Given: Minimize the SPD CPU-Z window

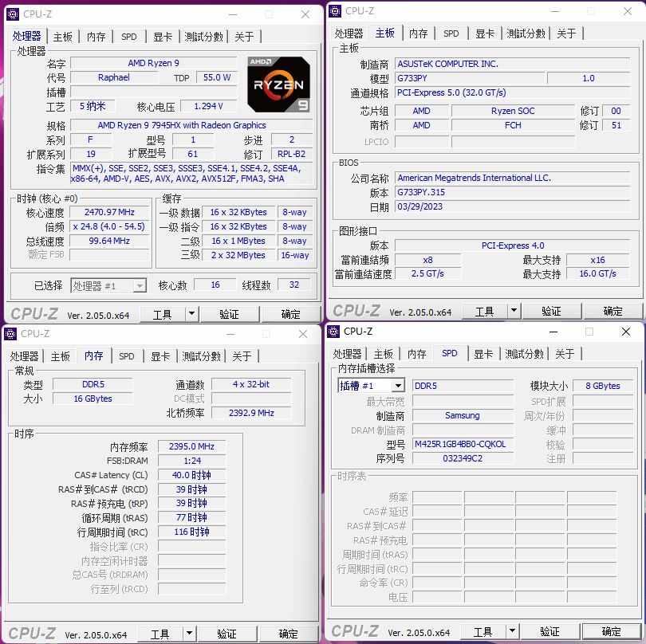Looking at the screenshot, I should (553, 332).
